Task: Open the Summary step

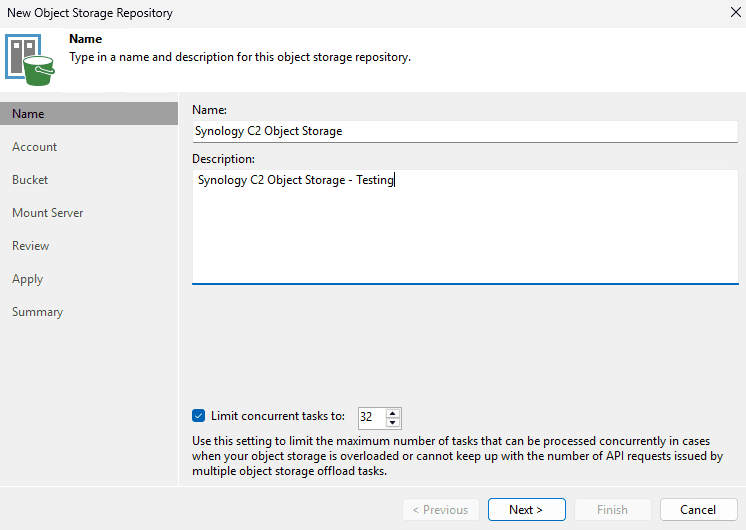Action: pyautogui.click(x=37, y=312)
